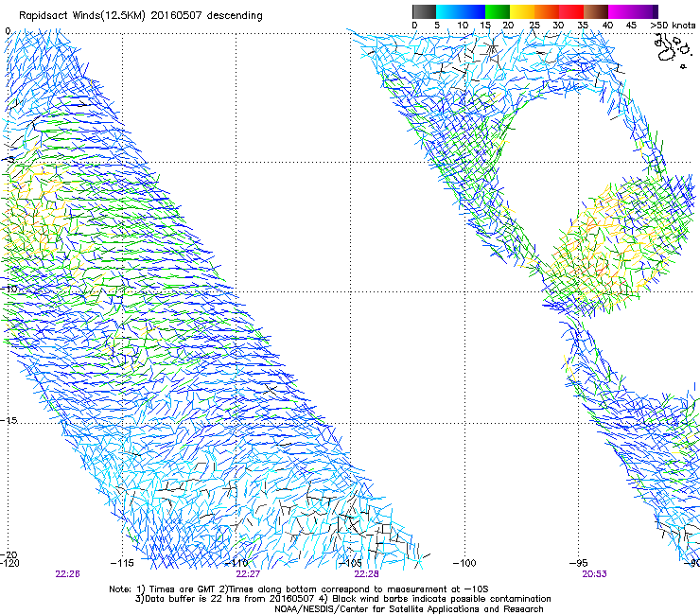Click the pass time label 22:27
700x615 pixels.
248,574
